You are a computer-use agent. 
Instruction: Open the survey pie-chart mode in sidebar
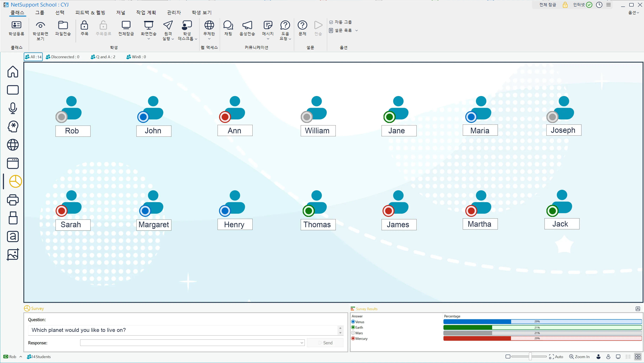[15, 181]
